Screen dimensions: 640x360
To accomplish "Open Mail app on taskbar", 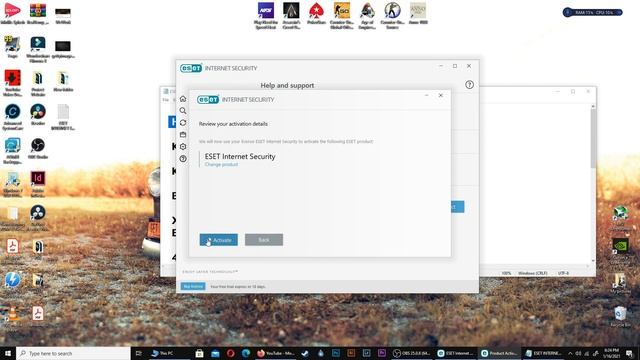I will pos(215,353).
